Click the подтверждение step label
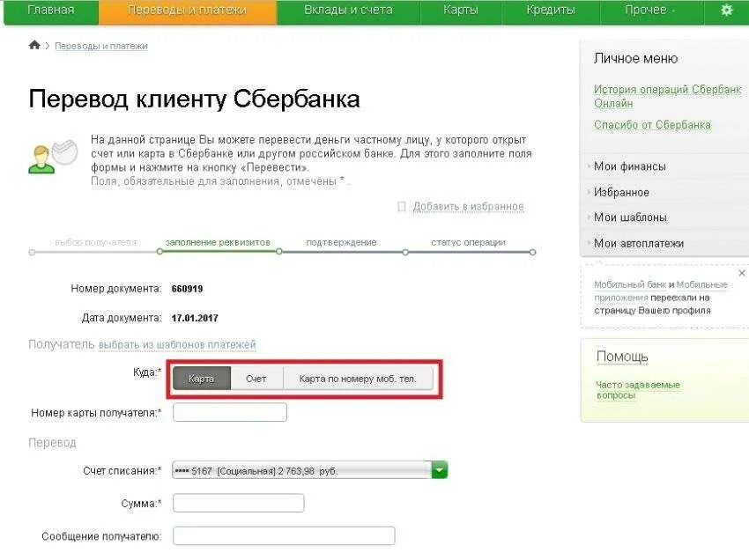749x560 pixels. tap(341, 242)
